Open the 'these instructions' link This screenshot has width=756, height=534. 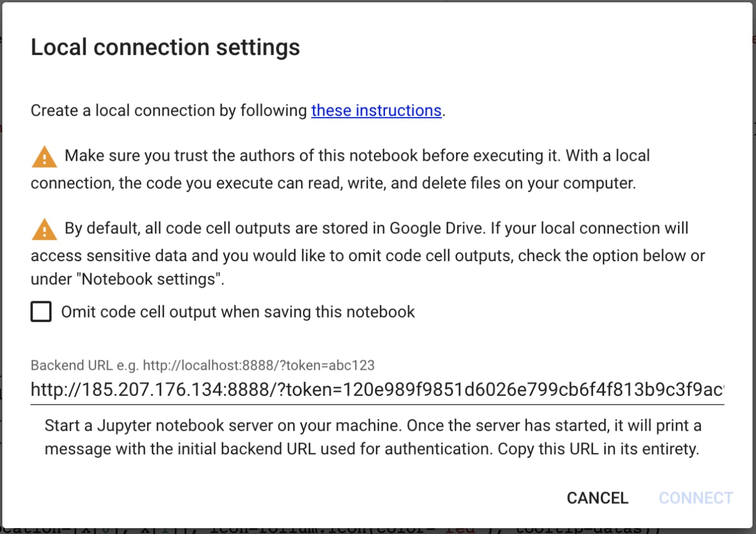376,110
